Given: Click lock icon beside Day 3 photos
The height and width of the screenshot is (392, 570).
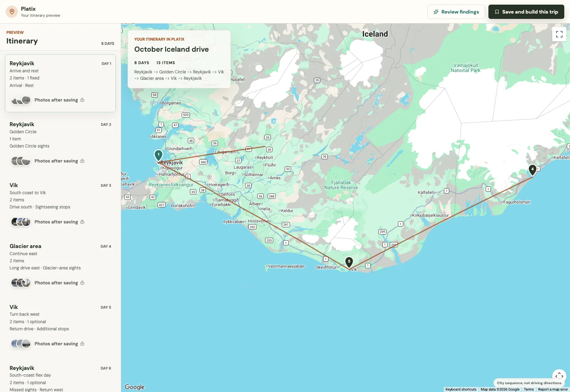Looking at the screenshot, I should click(82, 222).
